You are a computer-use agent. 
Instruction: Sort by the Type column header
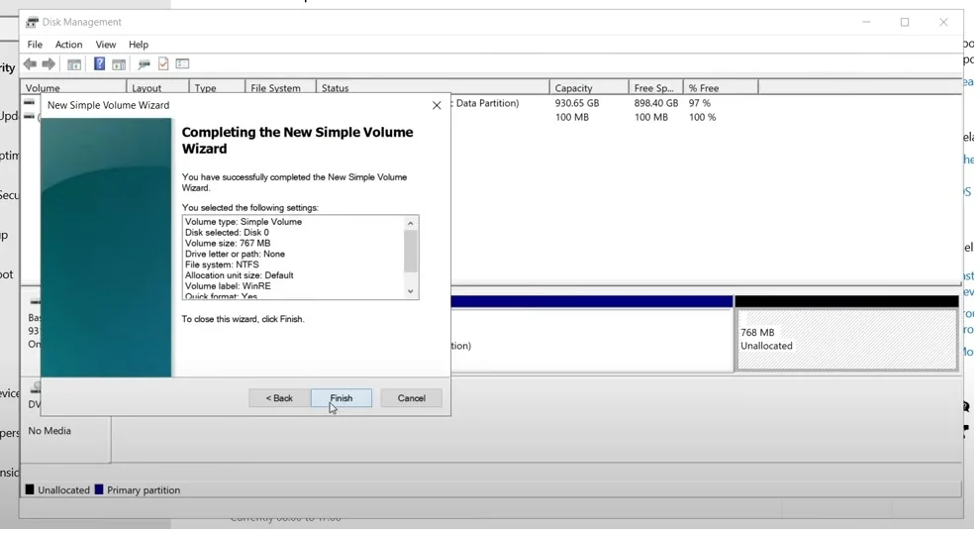click(x=217, y=88)
